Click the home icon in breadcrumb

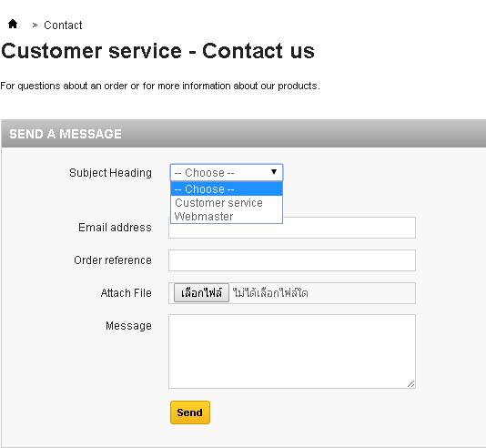[x=13, y=24]
